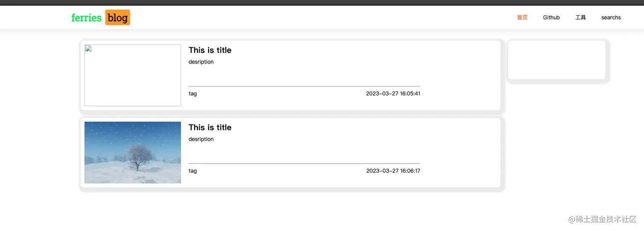The width and height of the screenshot is (644, 231).
Task: Click the second post's desription text
Action: point(201,139)
